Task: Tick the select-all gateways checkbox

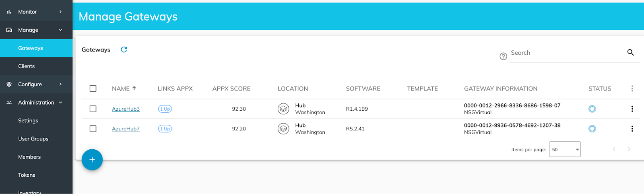Action: pos(93,89)
